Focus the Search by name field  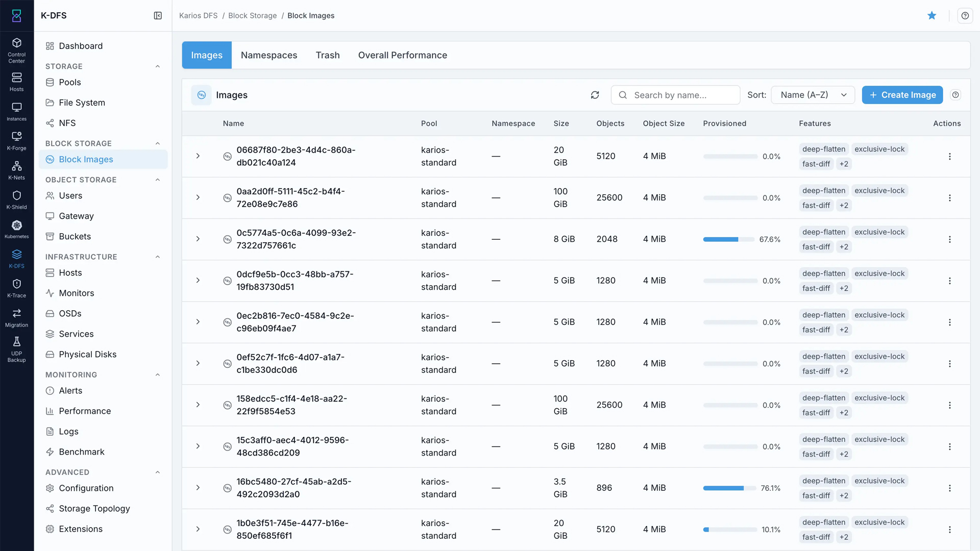click(675, 95)
